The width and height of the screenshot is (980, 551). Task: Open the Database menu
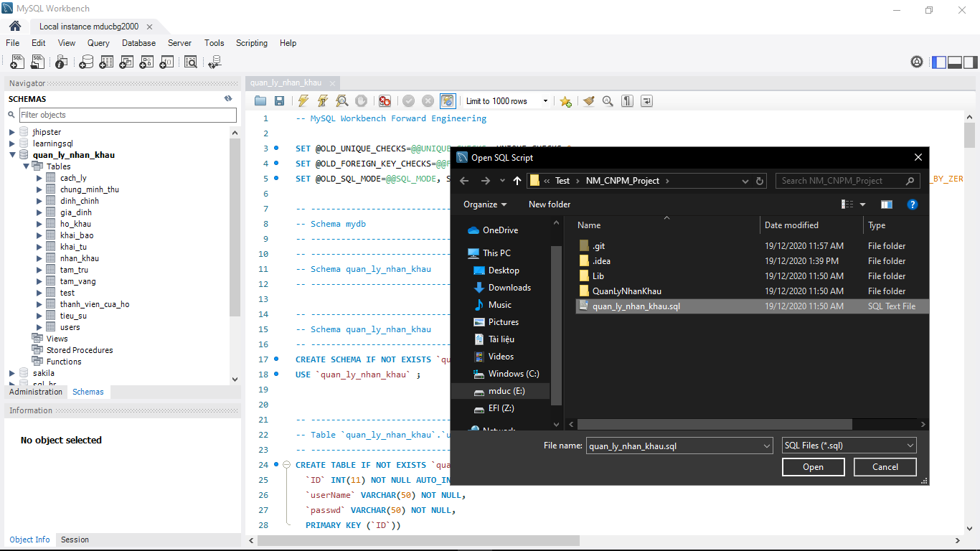click(138, 43)
